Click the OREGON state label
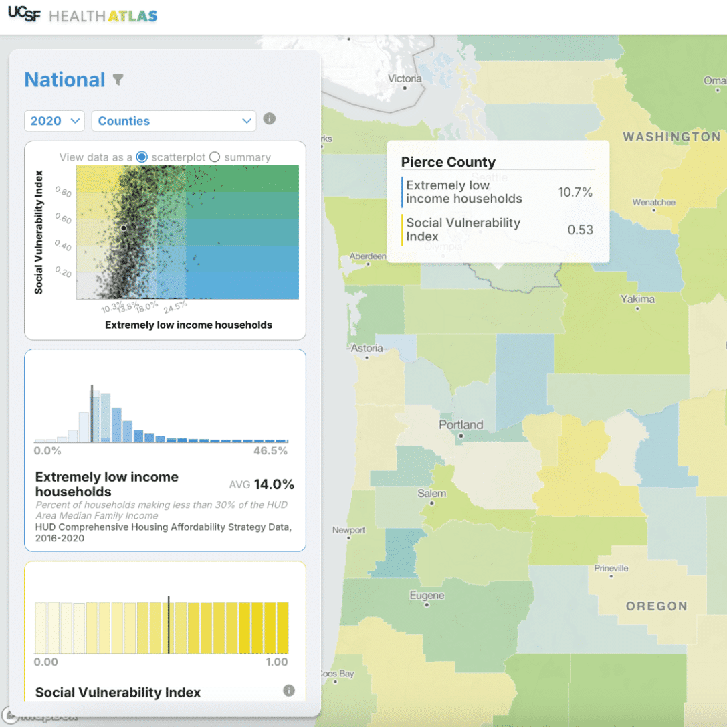The image size is (727, 728). [657, 606]
